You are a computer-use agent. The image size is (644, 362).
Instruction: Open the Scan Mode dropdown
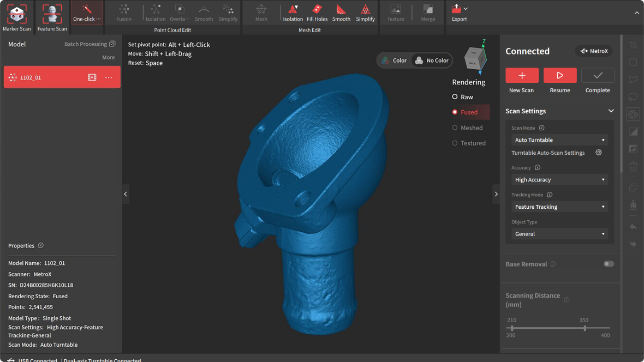559,140
